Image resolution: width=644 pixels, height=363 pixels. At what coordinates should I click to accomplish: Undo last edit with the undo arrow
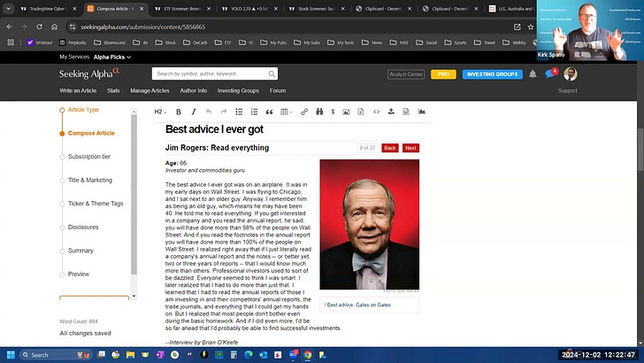(x=209, y=112)
